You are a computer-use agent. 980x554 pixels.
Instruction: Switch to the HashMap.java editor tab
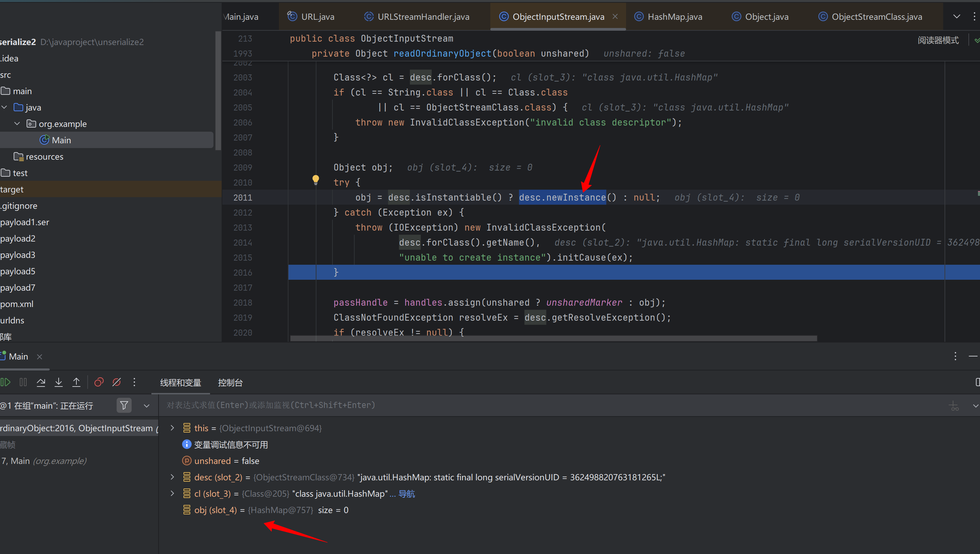point(674,17)
